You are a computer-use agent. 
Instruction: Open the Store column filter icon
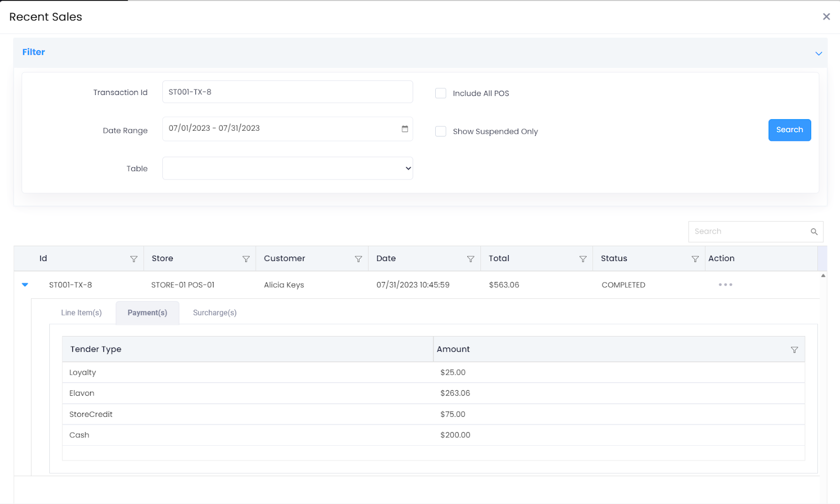coord(246,259)
